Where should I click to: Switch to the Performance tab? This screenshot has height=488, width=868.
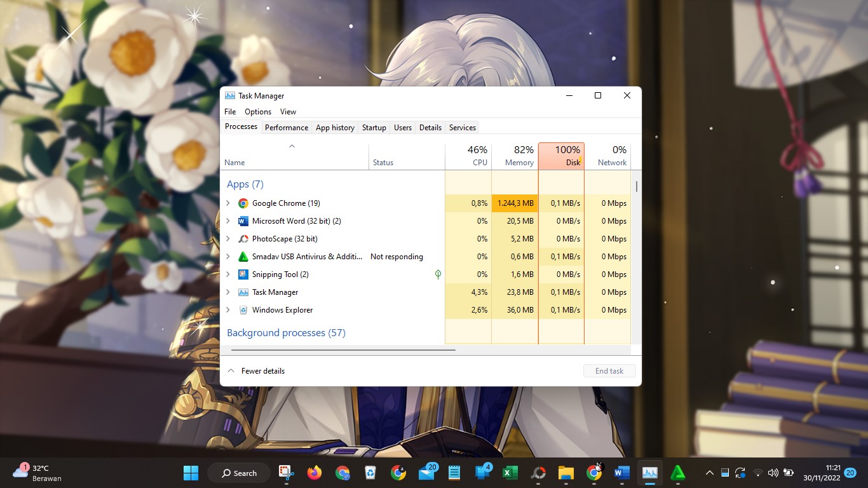coord(287,128)
